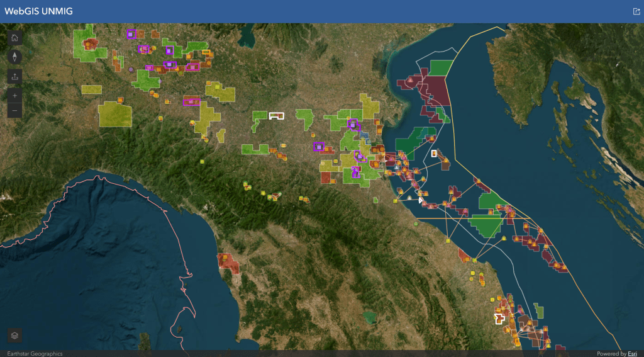
Task: Open the share map button
Action: point(14,76)
